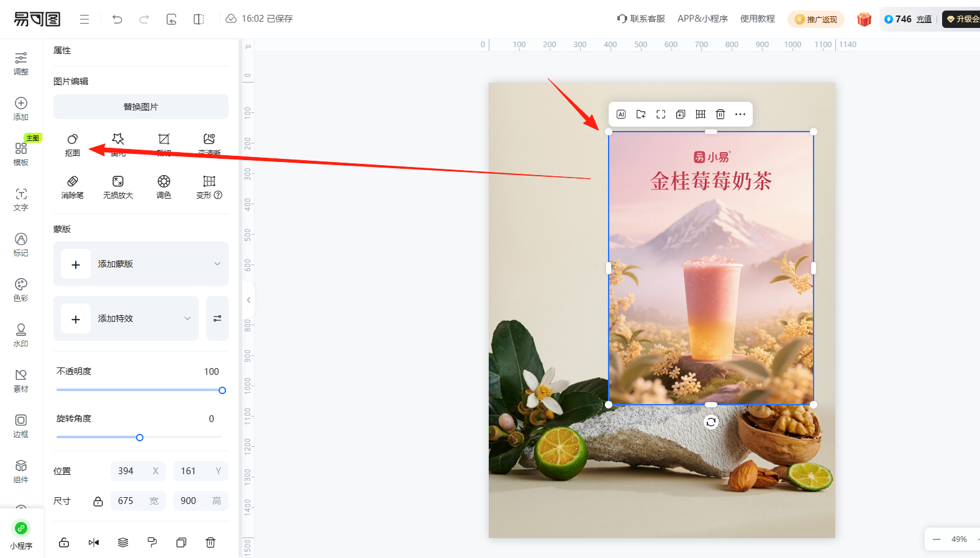Click the 充值 recharge link
This screenshot has width=980, height=558.
click(x=924, y=19)
